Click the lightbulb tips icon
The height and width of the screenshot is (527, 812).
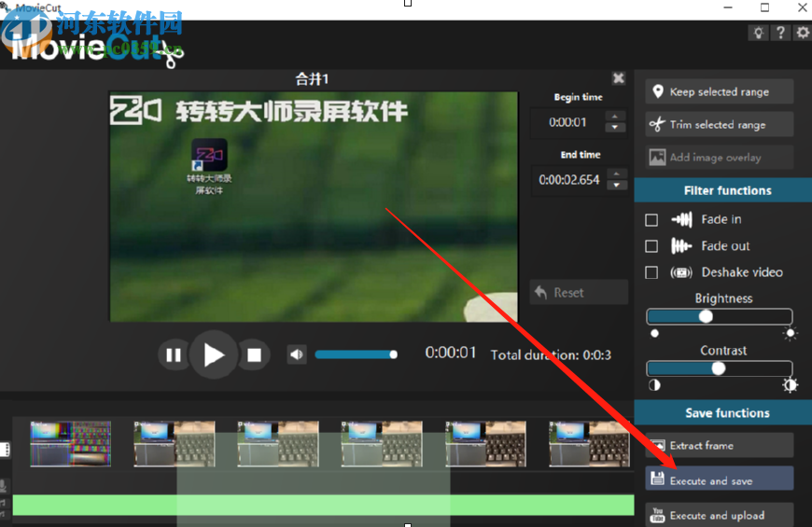click(x=758, y=34)
